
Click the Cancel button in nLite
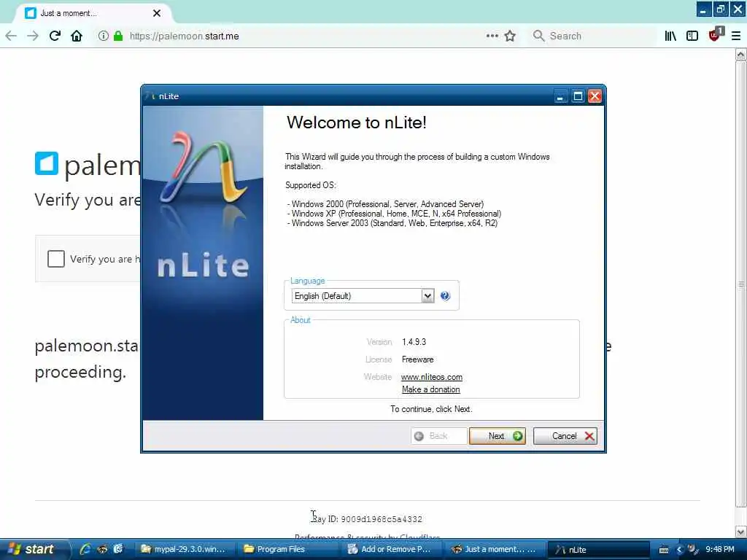point(565,436)
